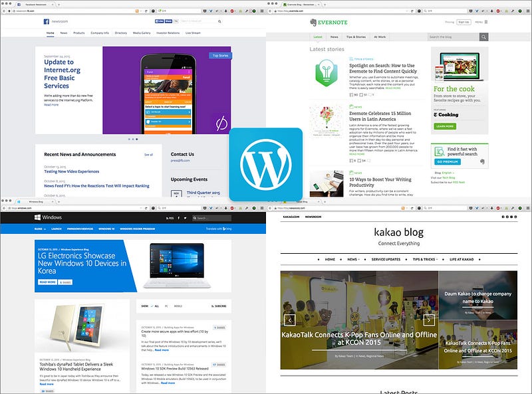Viewport: 532px width, 394px height.
Task: Open the hamburger menu in Facebook browser window
Action: [x=261, y=11]
